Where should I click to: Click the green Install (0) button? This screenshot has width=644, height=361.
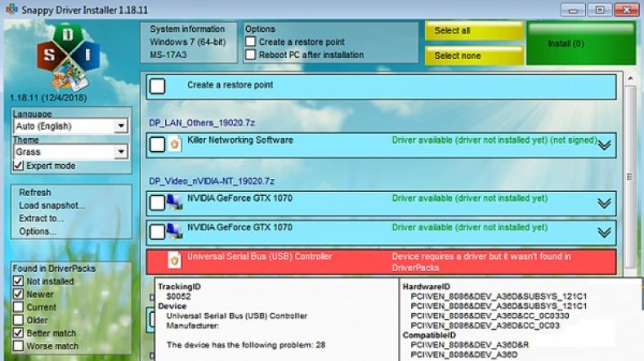(x=581, y=43)
